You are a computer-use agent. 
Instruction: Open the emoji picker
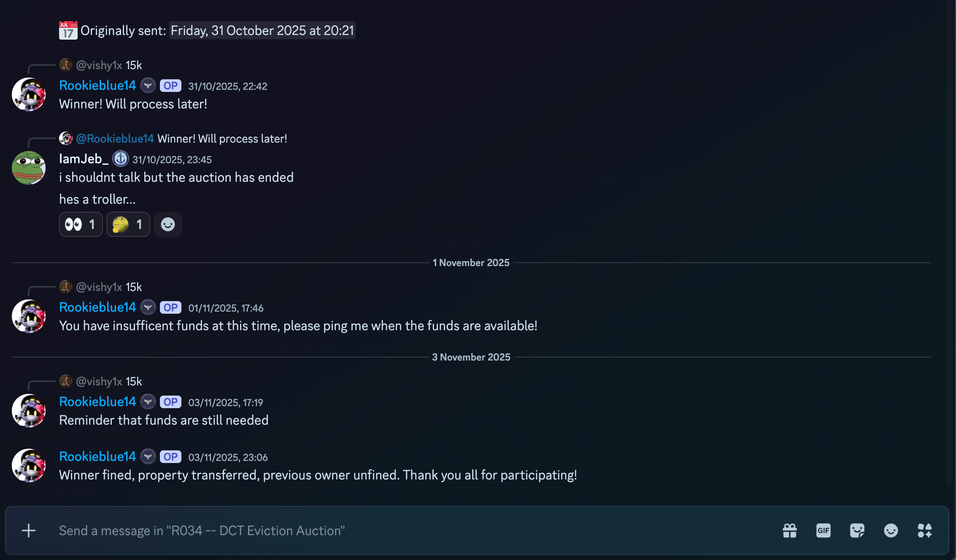[891, 530]
